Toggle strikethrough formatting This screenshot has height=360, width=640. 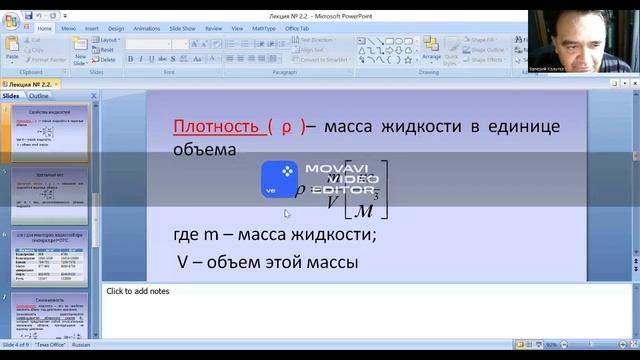pyautogui.click(x=162, y=59)
